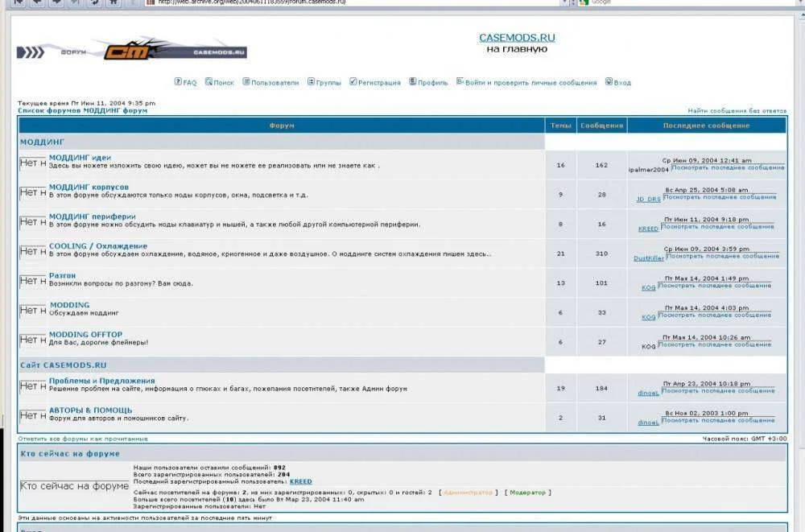Click date Ср Июн 09, 2004 12:41 am
This screenshot has width=805, height=532.
point(707,160)
